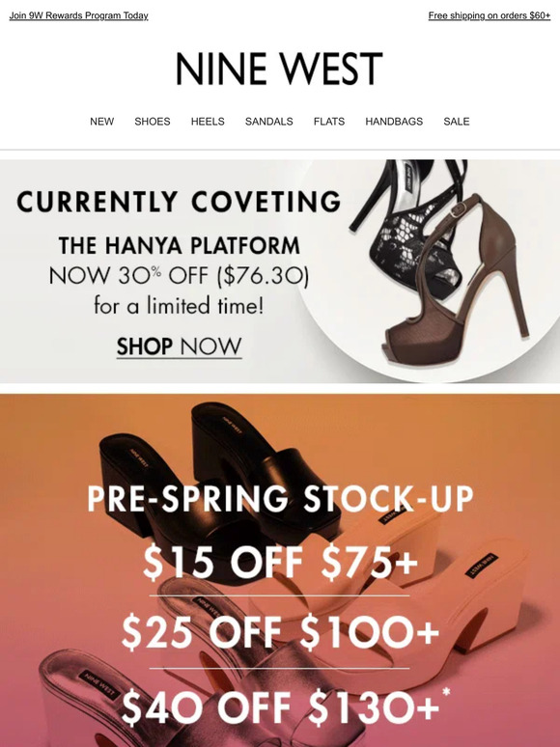Open the NEW menu item

(102, 122)
